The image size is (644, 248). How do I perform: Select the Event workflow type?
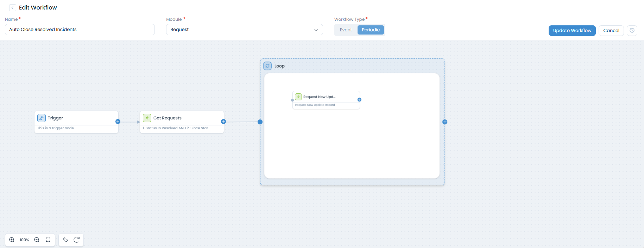[346, 30]
